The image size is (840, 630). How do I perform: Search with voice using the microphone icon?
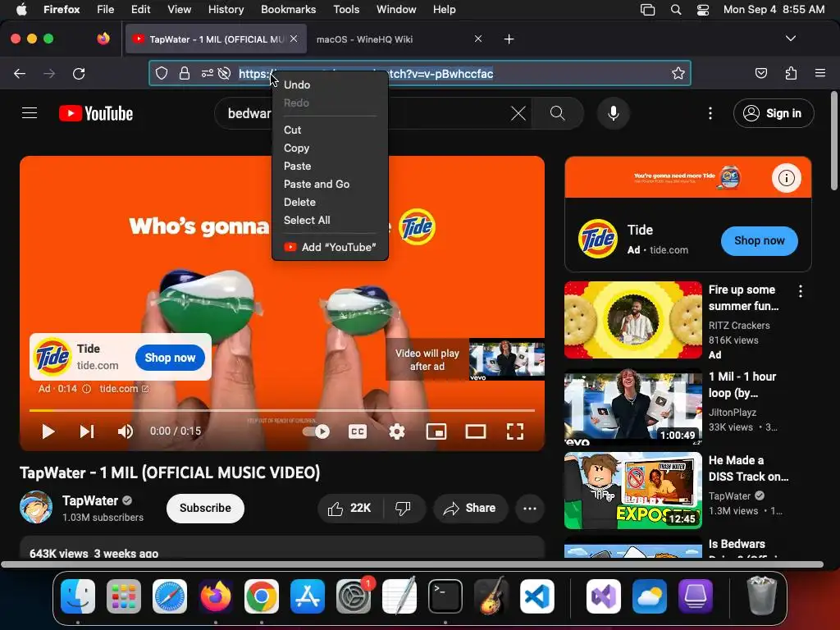(x=614, y=113)
